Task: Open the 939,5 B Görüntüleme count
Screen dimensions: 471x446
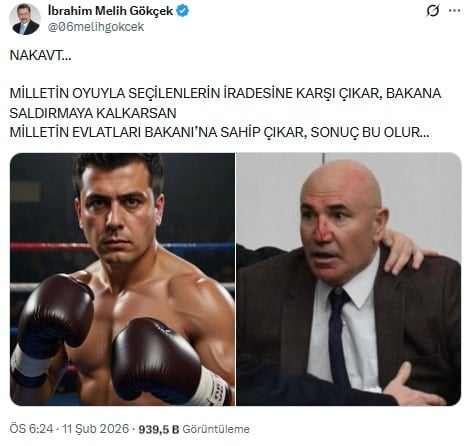Action: (x=194, y=429)
